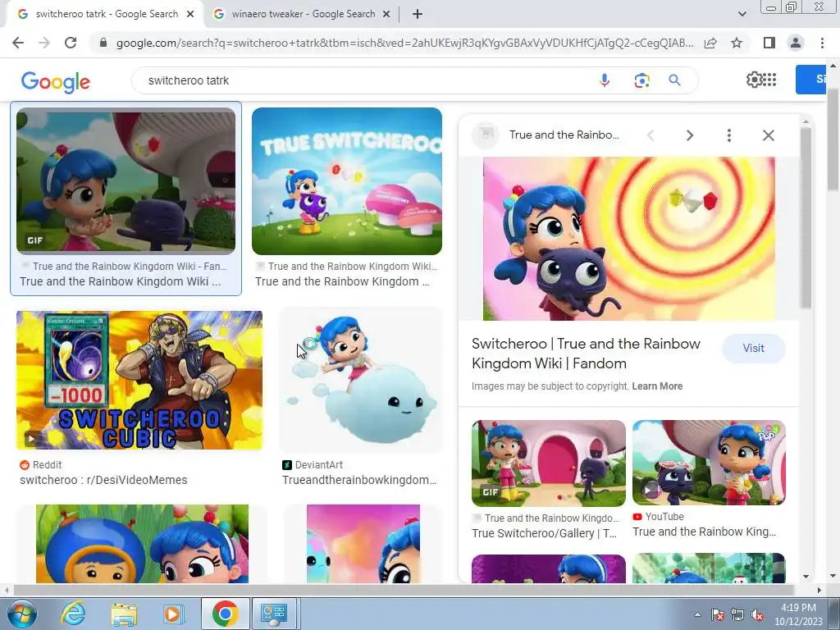Click the preview panel source favicon
This screenshot has height=630, width=840.
[x=486, y=135]
